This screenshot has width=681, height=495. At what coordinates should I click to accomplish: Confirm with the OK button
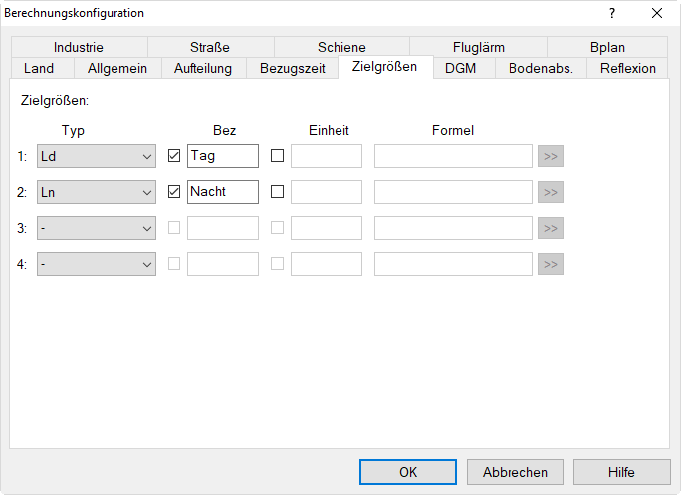click(x=408, y=472)
